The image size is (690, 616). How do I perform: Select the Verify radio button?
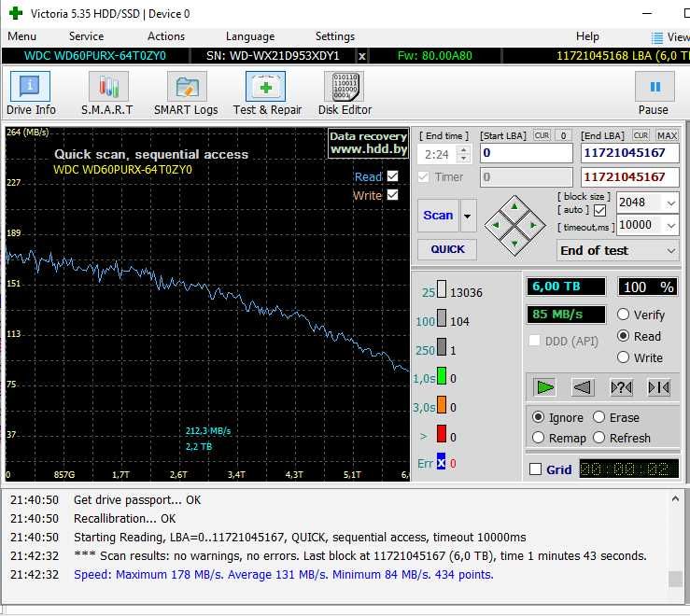pos(623,315)
